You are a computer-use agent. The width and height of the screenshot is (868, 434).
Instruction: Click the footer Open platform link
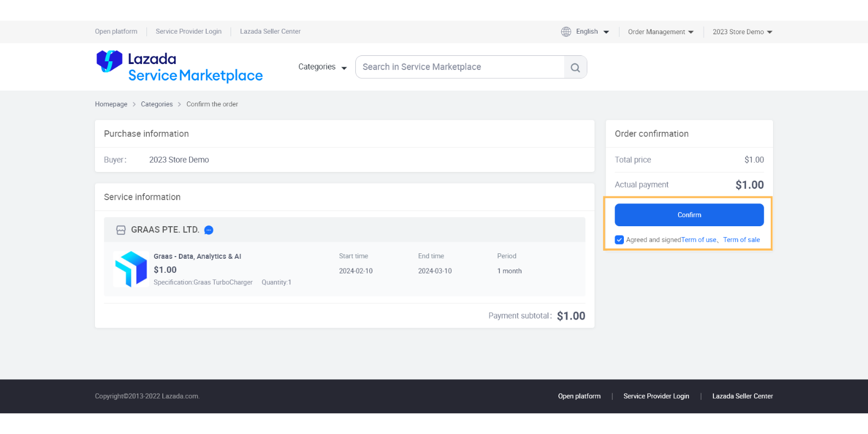(579, 396)
